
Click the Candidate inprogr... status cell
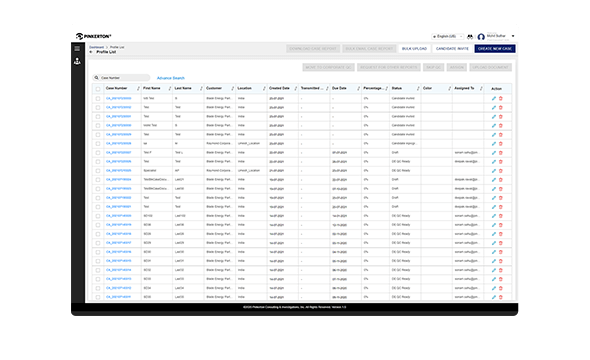[404, 143]
